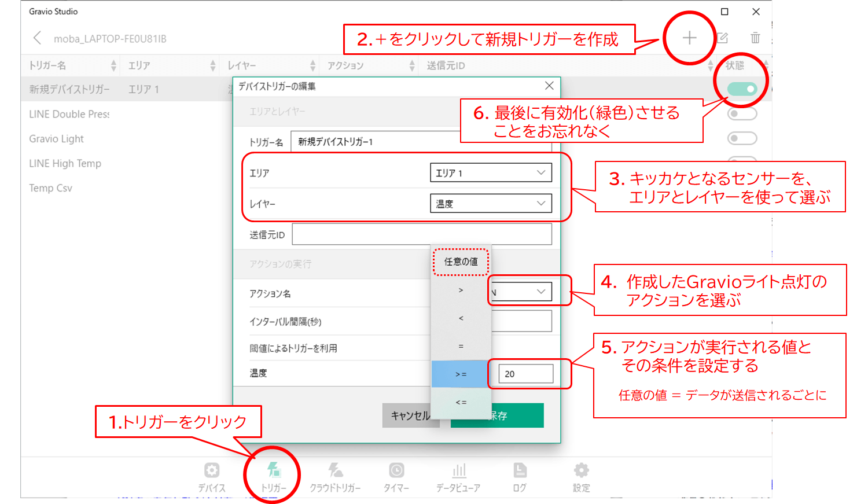Click the edit trigger pencil icon
This screenshot has width=868, height=504.
tap(723, 38)
